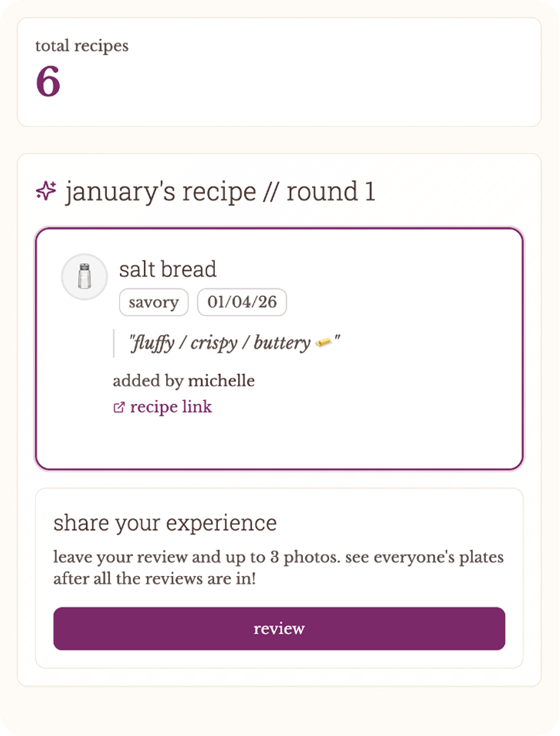Click the salt bread recipe title
Screen dimensions: 560x736
[168, 269]
